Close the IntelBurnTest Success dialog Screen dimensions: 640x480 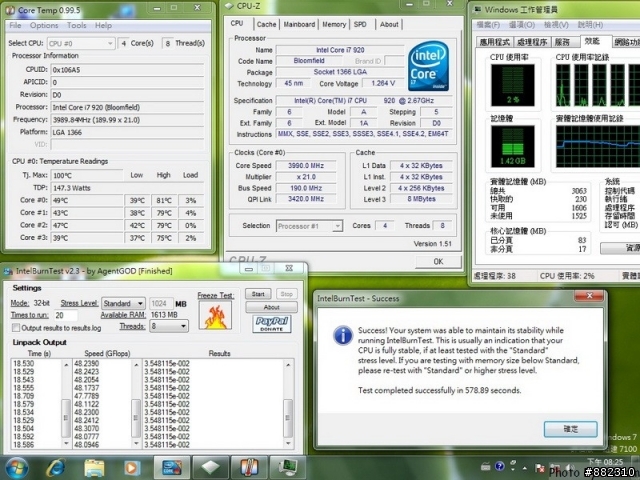click(x=590, y=296)
